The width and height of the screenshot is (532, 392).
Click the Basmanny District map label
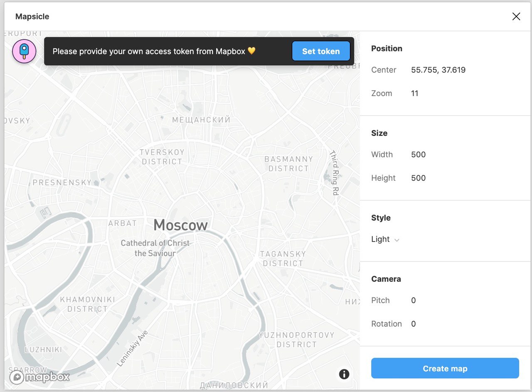[288, 164]
